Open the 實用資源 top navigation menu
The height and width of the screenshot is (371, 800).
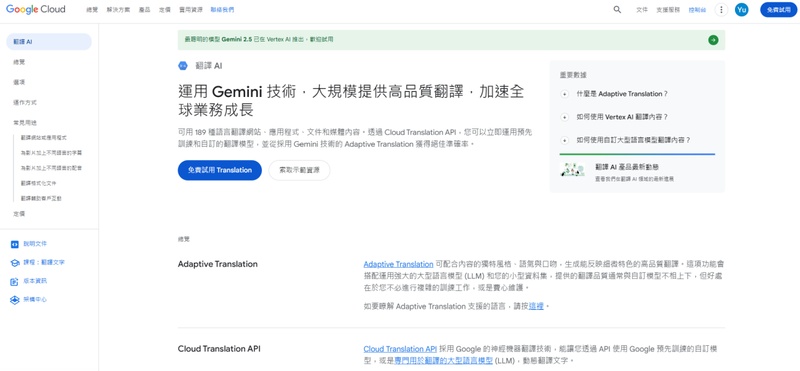tap(191, 10)
